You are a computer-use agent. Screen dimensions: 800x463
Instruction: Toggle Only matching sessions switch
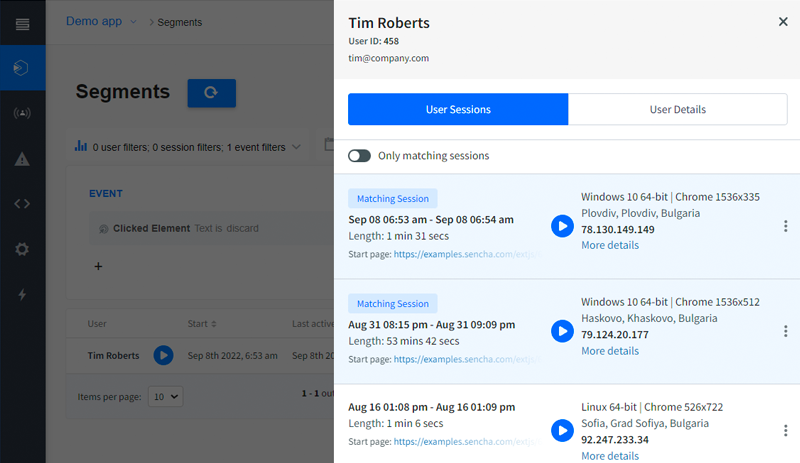pyautogui.click(x=359, y=156)
